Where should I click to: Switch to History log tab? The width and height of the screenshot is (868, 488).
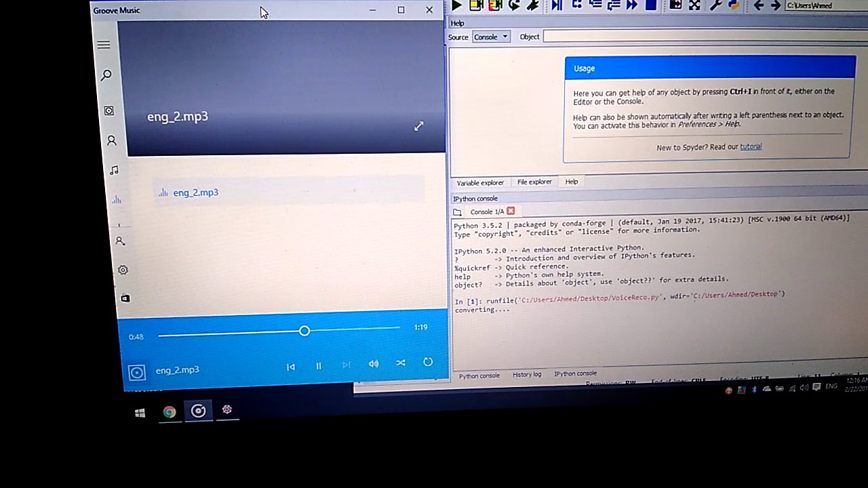pyautogui.click(x=527, y=374)
